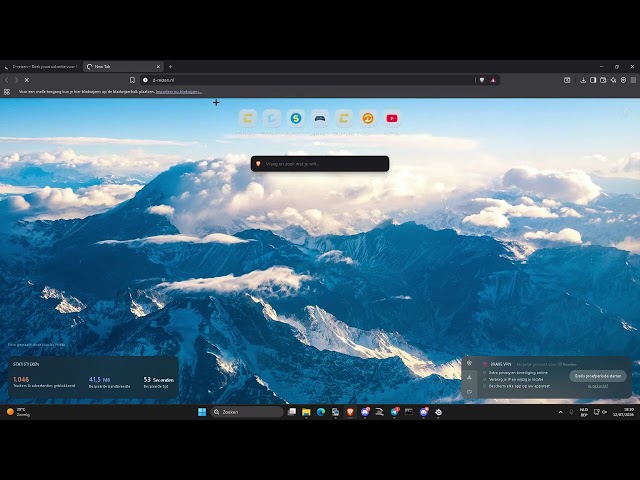Bookmark this page with the bookmark icon
The width and height of the screenshot is (640, 480).
[x=132, y=80]
